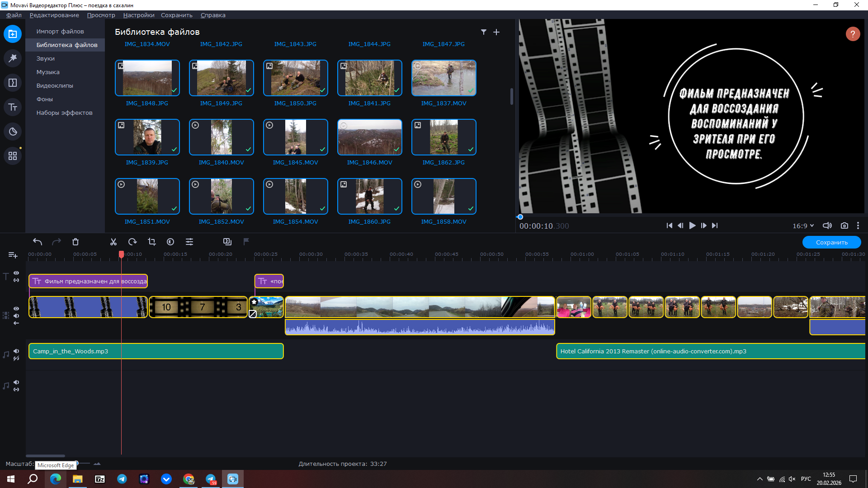868x488 pixels.
Task: Select IMG_1839.JPG thumbnail in library
Action: tap(147, 137)
